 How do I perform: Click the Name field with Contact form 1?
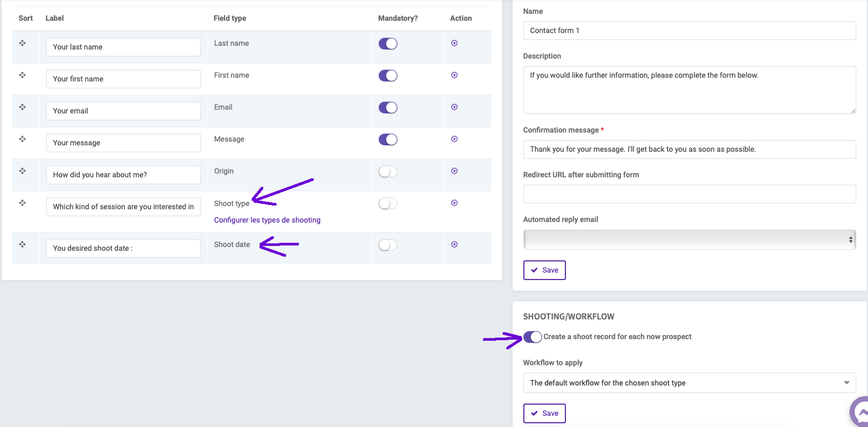pos(689,30)
